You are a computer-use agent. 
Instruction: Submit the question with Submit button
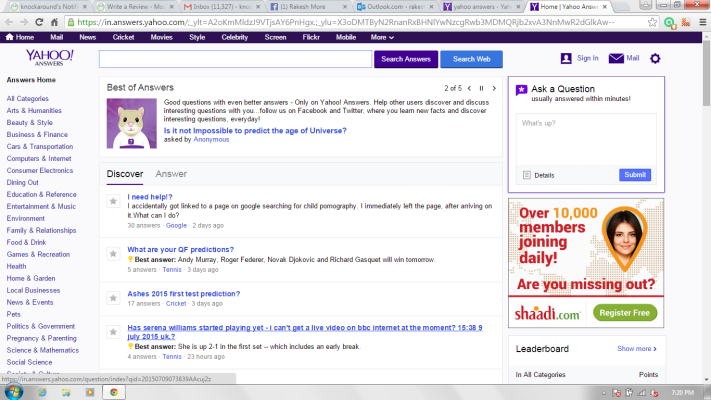pos(635,175)
